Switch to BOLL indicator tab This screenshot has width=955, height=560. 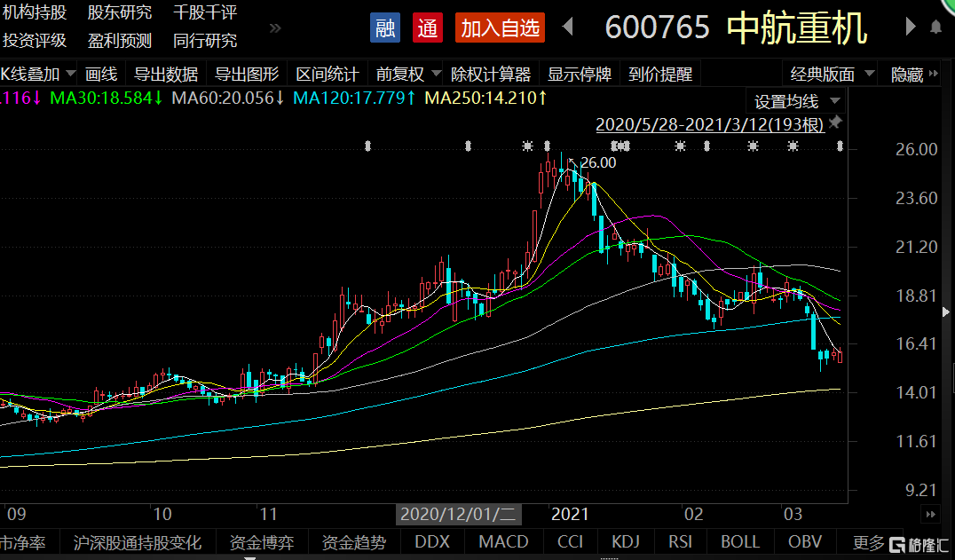[740, 542]
